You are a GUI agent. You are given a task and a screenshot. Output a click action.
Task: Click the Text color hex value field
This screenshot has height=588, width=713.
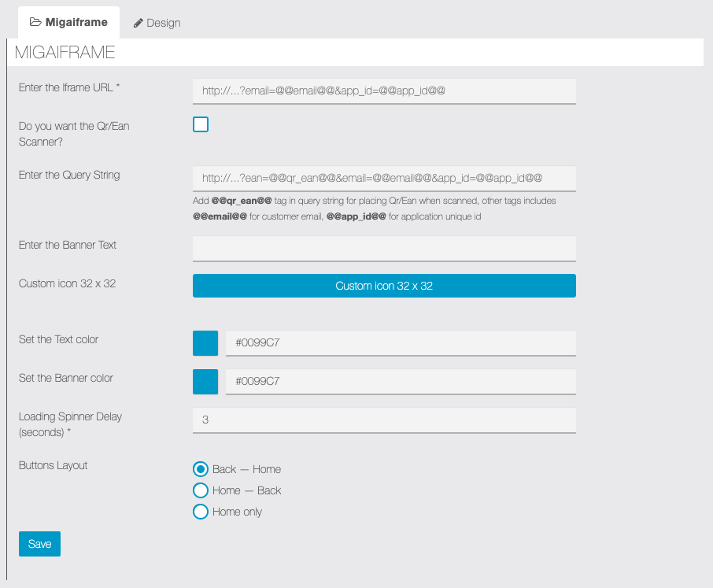(x=401, y=343)
